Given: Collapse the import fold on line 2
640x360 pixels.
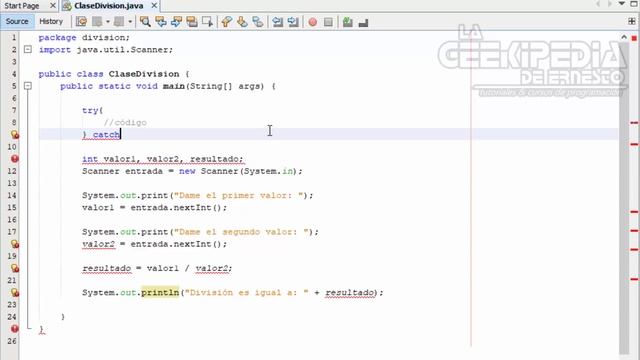Looking at the screenshot, I should [28, 49].
